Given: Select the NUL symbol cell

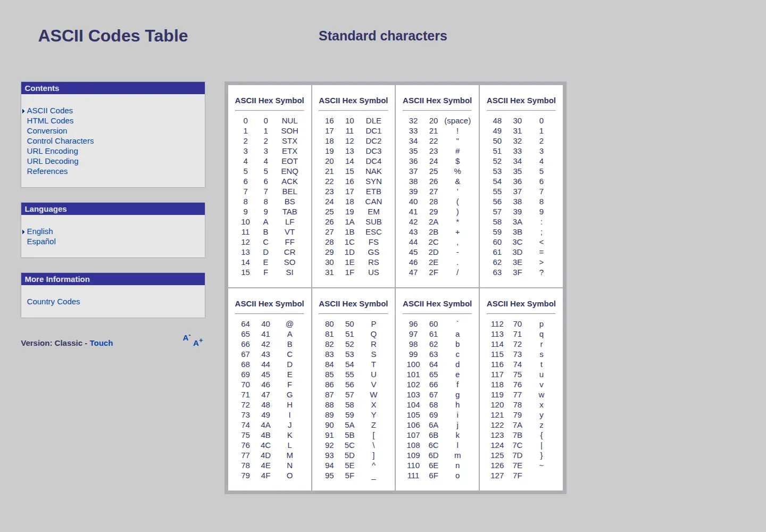Looking at the screenshot, I should [x=290, y=121].
